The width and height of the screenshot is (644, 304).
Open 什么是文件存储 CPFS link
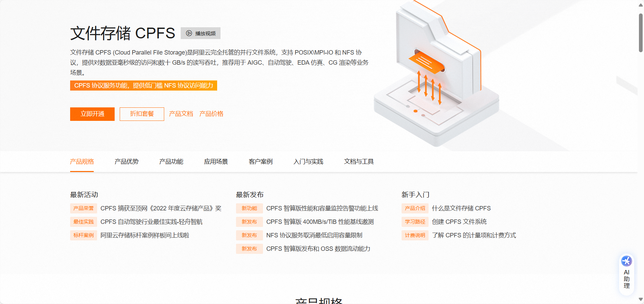coord(461,208)
